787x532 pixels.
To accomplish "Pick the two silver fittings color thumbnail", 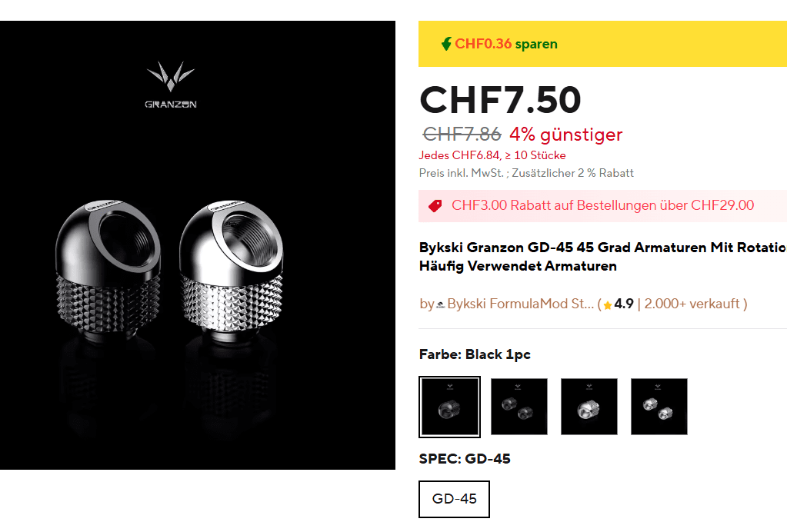I will (659, 407).
